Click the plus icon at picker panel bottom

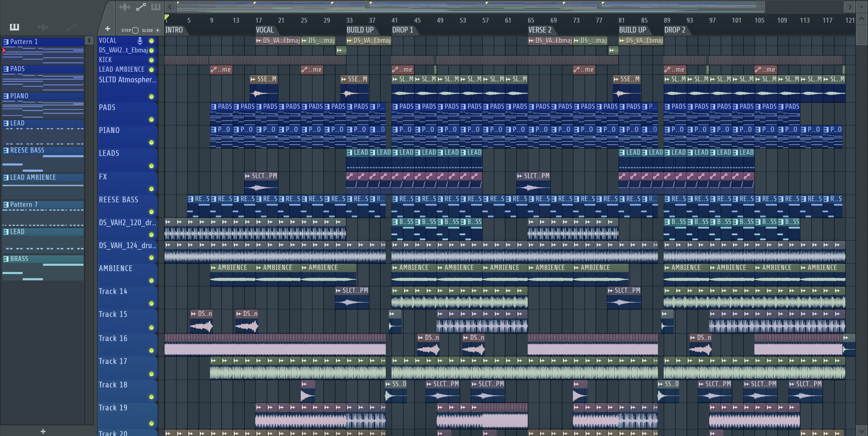pos(43,431)
